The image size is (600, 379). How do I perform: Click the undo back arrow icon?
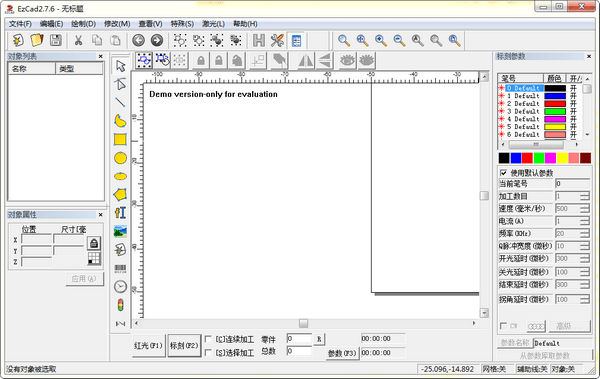pyautogui.click(x=139, y=40)
